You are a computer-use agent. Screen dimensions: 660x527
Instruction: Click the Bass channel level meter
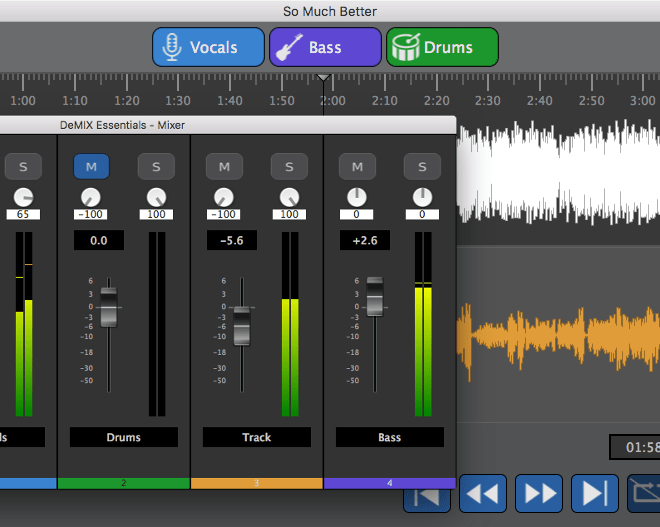tap(423, 324)
